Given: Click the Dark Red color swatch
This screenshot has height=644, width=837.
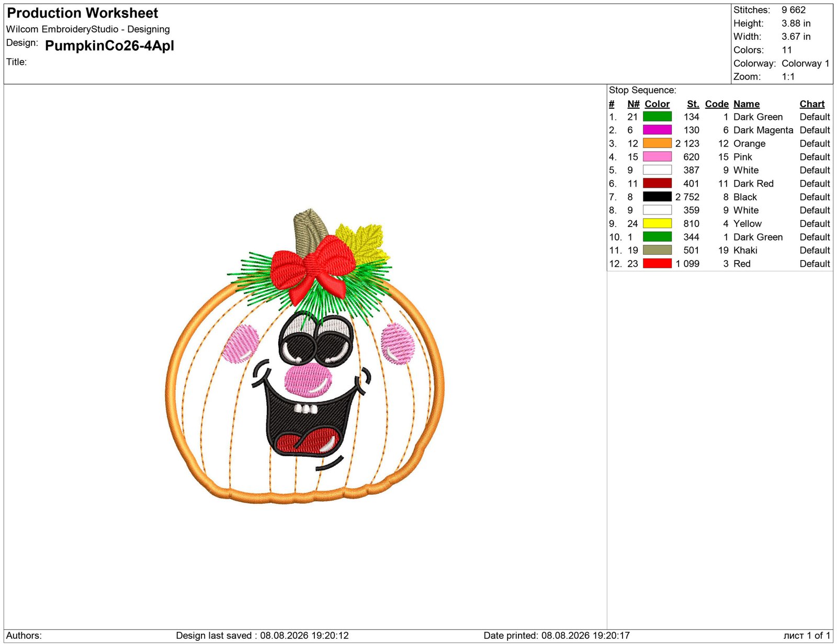Looking at the screenshot, I should click(x=657, y=183).
